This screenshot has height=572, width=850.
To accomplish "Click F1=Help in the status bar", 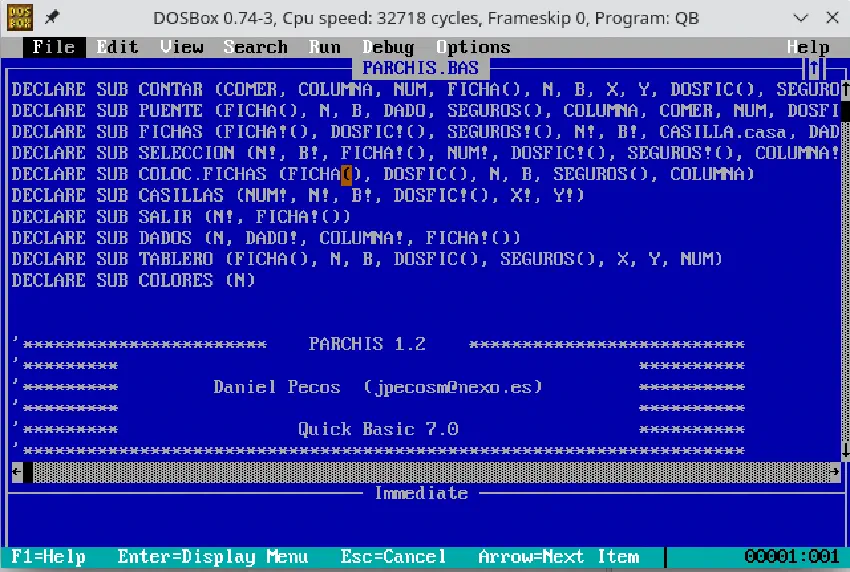I will pos(48,557).
